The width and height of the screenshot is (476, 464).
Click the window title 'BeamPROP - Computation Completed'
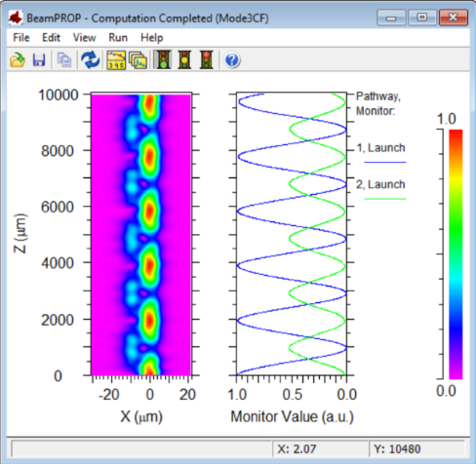pos(147,18)
